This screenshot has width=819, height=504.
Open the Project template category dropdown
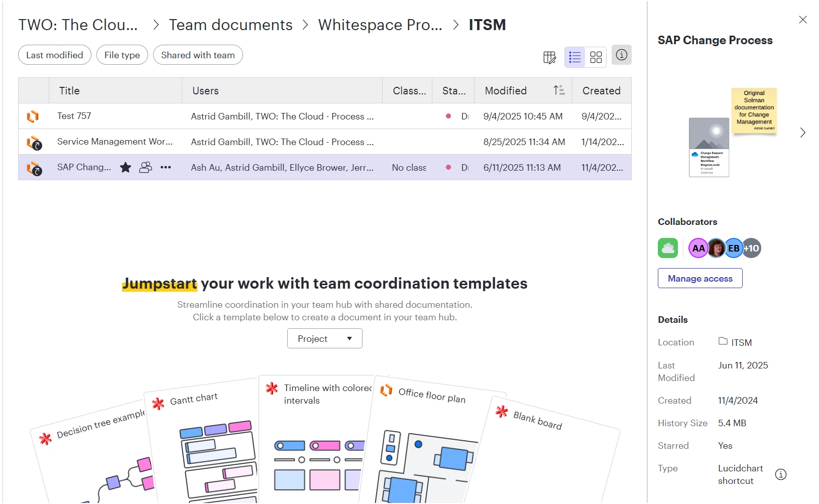tap(325, 338)
